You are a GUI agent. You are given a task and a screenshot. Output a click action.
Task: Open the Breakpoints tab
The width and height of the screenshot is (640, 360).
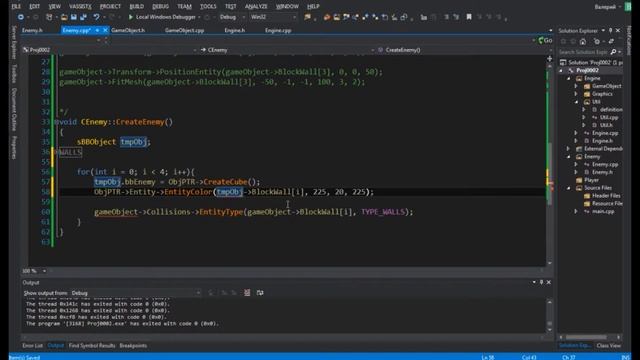(x=133, y=346)
